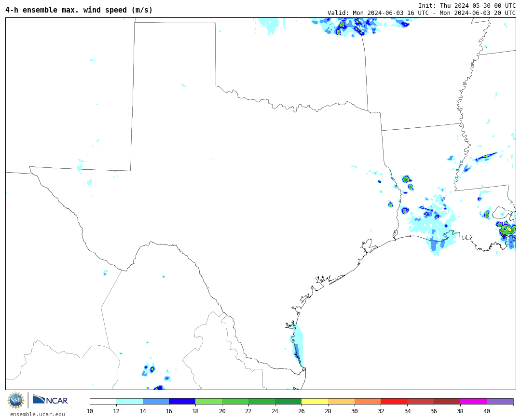Click the 'Init: Thu 2024-05-30 00 UTC' text
Screen dimensions: 521x420
(x=467, y=6)
